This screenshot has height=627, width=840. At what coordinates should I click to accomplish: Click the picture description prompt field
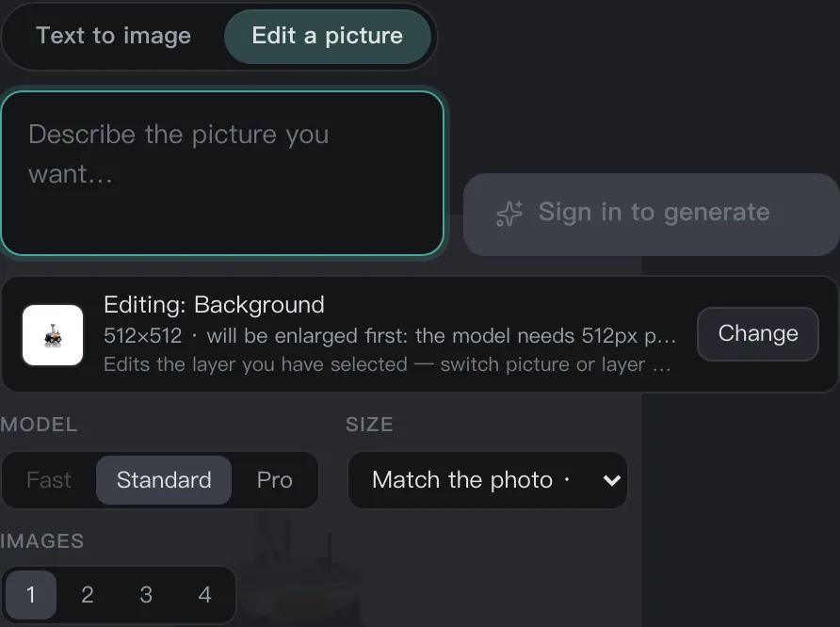222,173
